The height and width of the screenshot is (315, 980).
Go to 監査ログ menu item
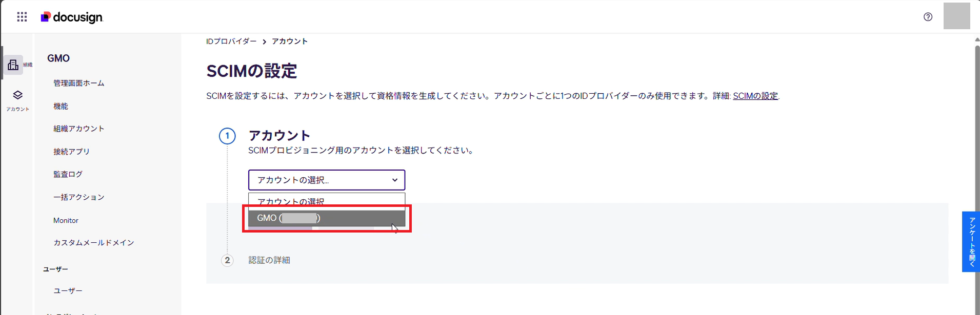(68, 174)
